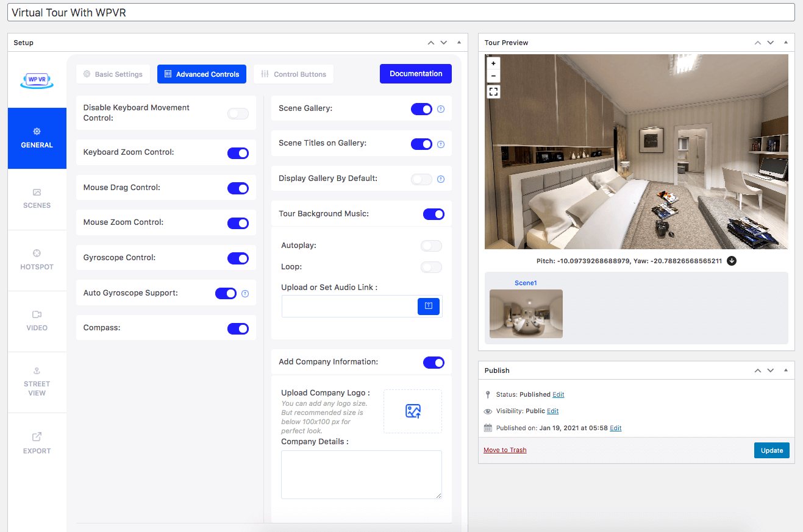
Task: Enter fullscreen in tour preview
Action: 493,91
